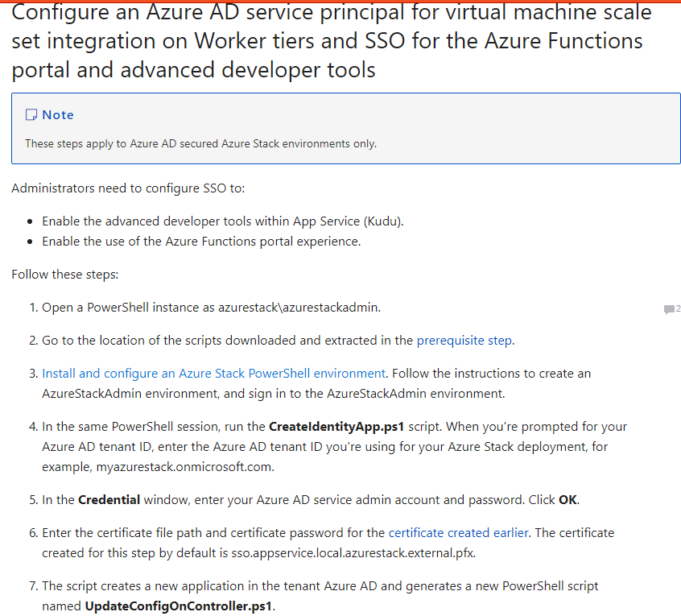Click the Note icon in the callout

pyautogui.click(x=31, y=114)
